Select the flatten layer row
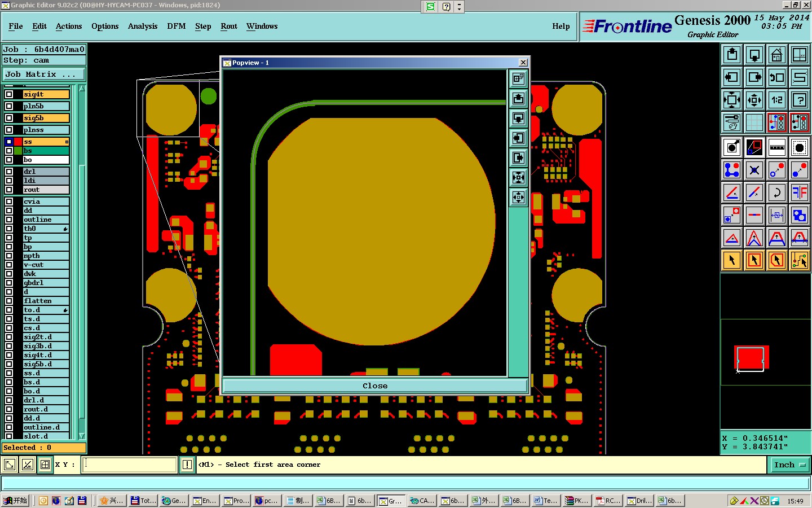The image size is (812, 508). tap(46, 301)
